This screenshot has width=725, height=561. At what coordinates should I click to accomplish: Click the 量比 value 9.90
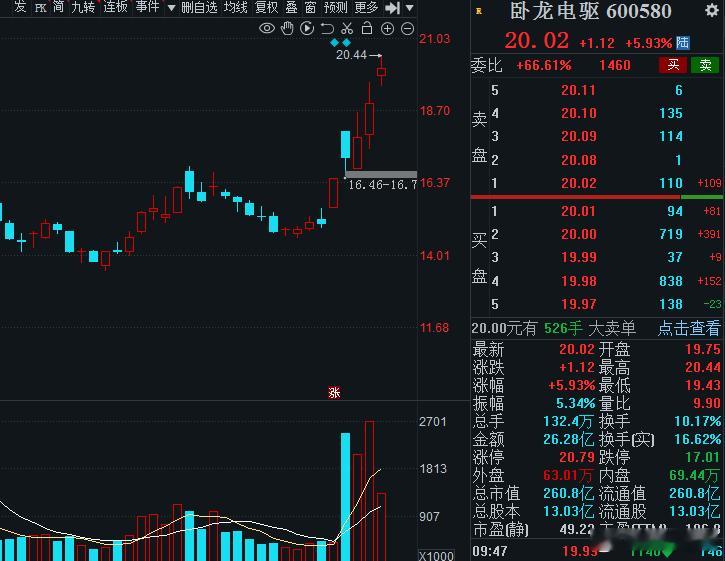tap(707, 403)
